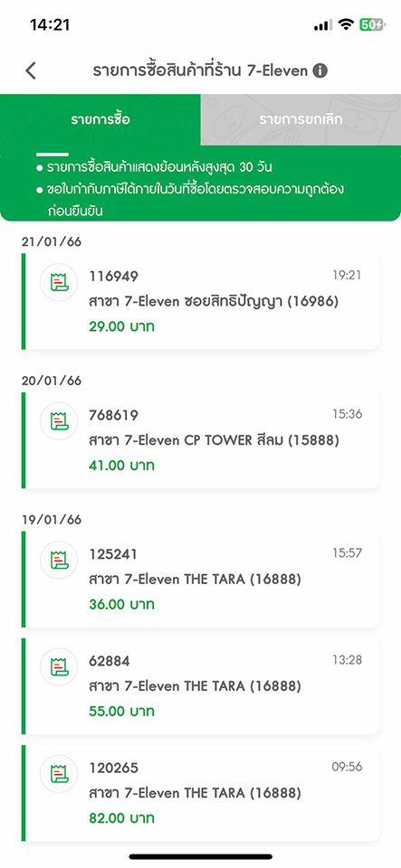The height and width of the screenshot is (868, 401).
Task: Switch to the รายการยกเลิก tab
Action: pyautogui.click(x=301, y=119)
